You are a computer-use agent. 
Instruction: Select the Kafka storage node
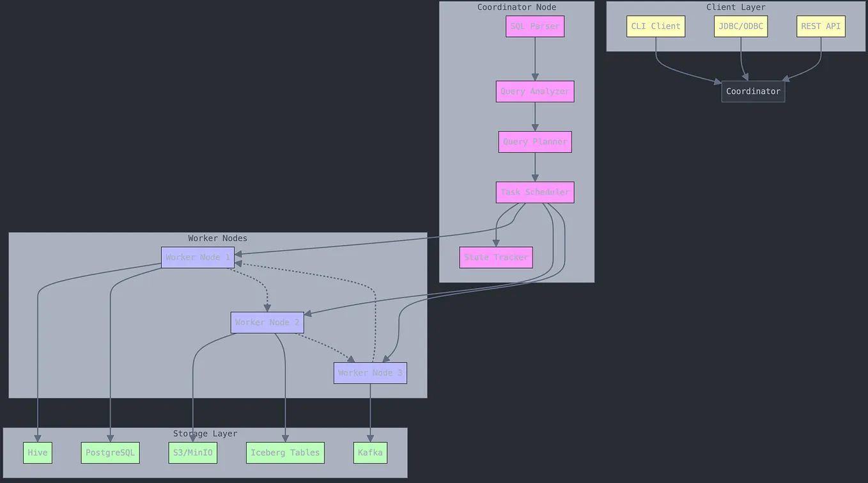click(370, 452)
